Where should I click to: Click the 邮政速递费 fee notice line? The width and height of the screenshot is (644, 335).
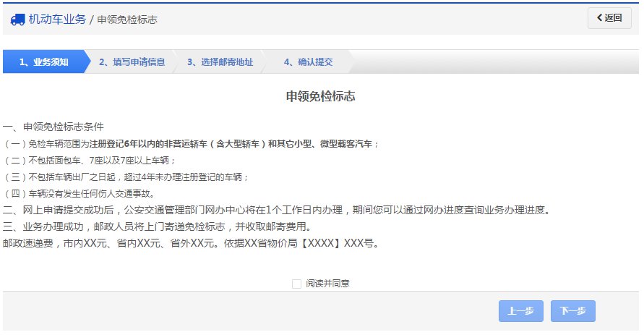[192, 243]
